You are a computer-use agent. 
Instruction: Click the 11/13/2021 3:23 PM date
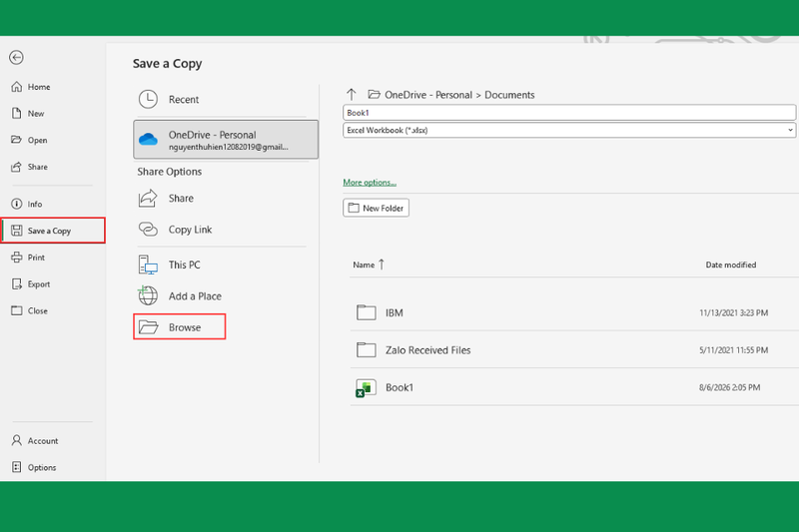point(734,312)
